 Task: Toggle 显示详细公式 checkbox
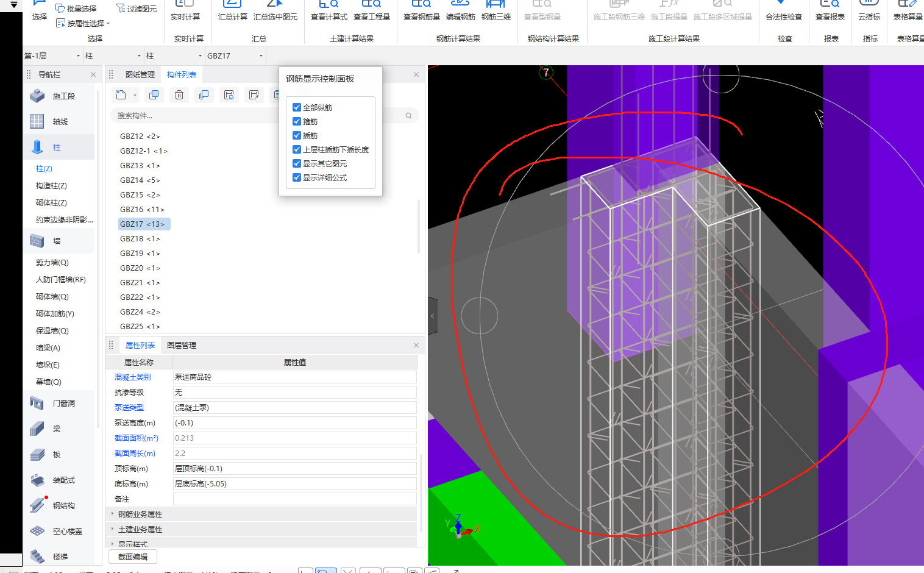pyautogui.click(x=297, y=177)
